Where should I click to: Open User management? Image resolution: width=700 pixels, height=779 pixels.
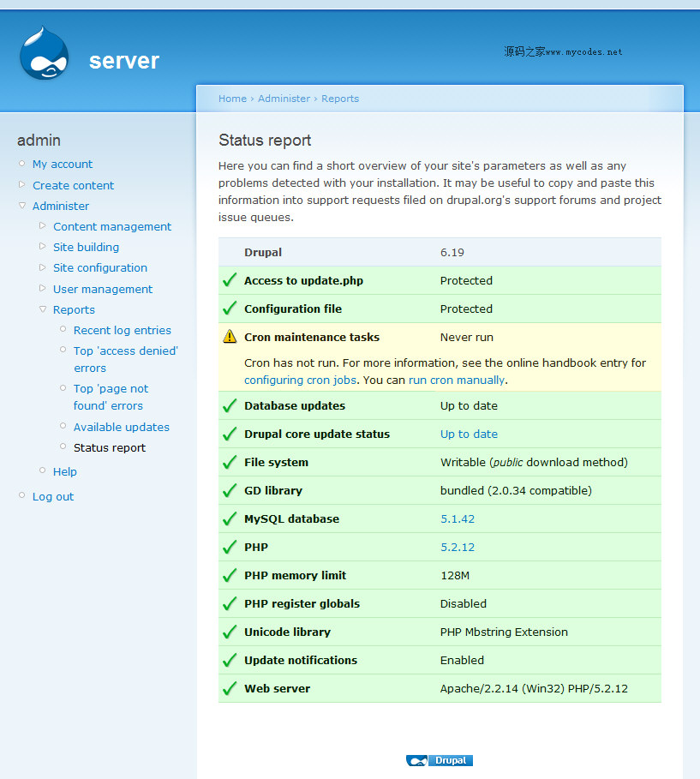[103, 289]
